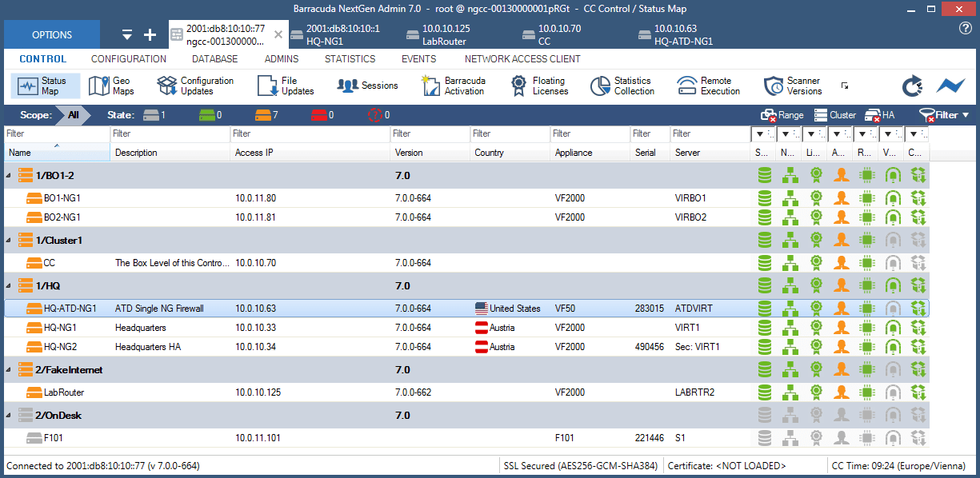The image size is (980, 478).
Task: Toggle the Cluster scope button
Action: (834, 115)
